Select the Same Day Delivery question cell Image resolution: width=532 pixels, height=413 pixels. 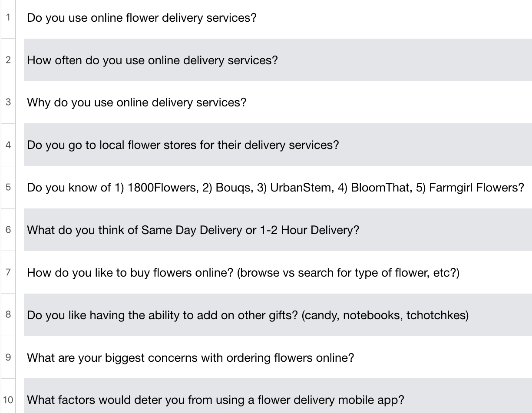tap(278, 230)
